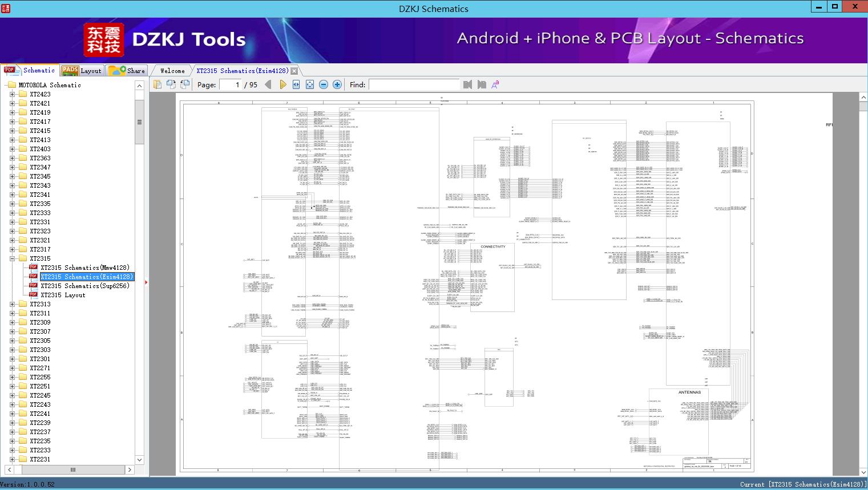Expand the XT2345 tree node
Image resolution: width=868 pixels, height=490 pixels.
(x=13, y=176)
